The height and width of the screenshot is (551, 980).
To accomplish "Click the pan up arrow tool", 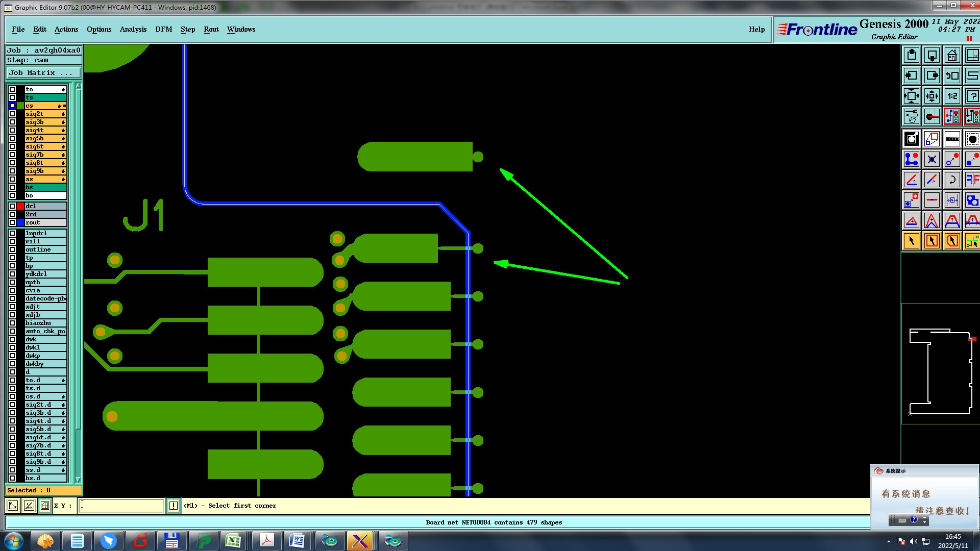I will click(912, 55).
